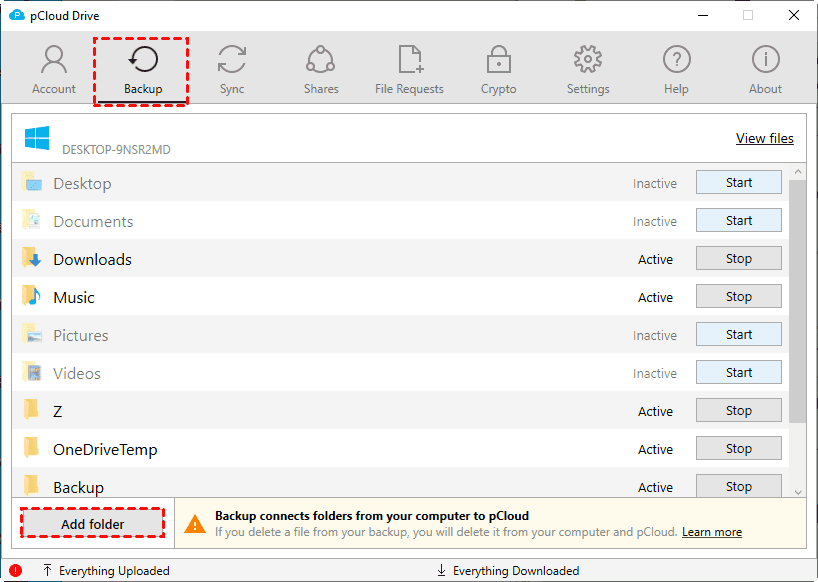The width and height of the screenshot is (818, 582).
Task: Start backup for the Documents folder
Action: coord(739,221)
